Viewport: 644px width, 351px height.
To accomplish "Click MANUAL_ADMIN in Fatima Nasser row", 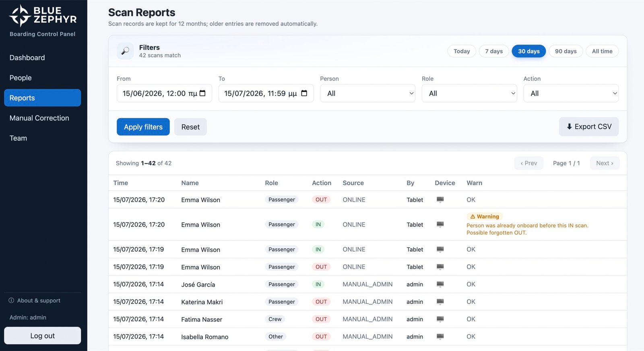I will click(x=367, y=319).
